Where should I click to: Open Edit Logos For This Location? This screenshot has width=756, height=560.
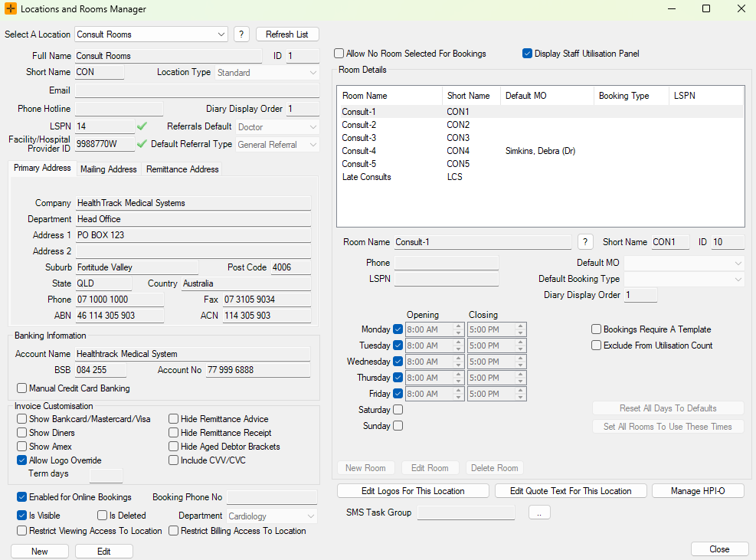(x=413, y=491)
